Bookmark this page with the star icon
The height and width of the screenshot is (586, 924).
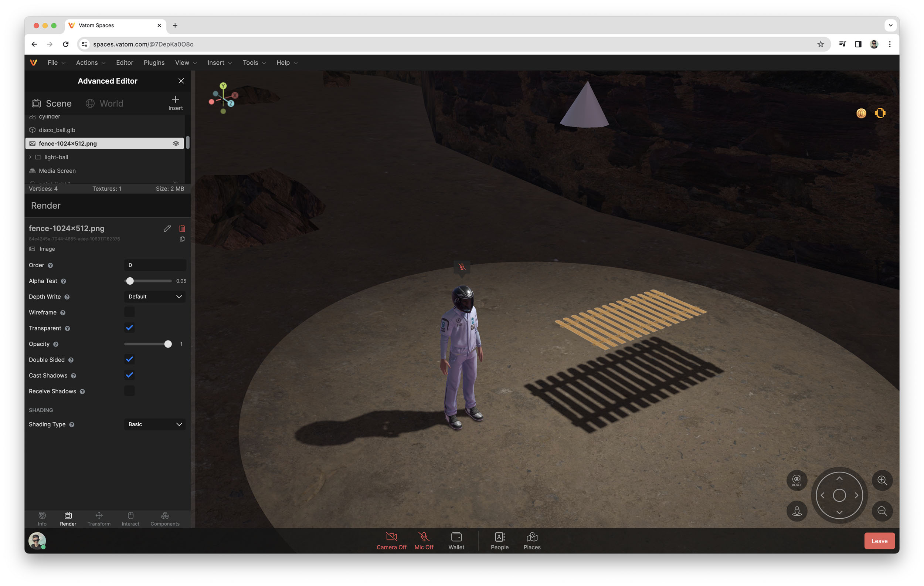click(x=821, y=44)
